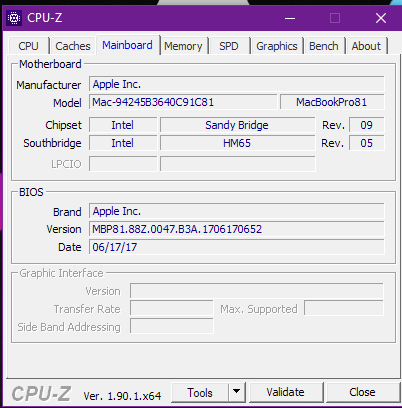Click the BIOS Date field 06/17/17

click(237, 247)
